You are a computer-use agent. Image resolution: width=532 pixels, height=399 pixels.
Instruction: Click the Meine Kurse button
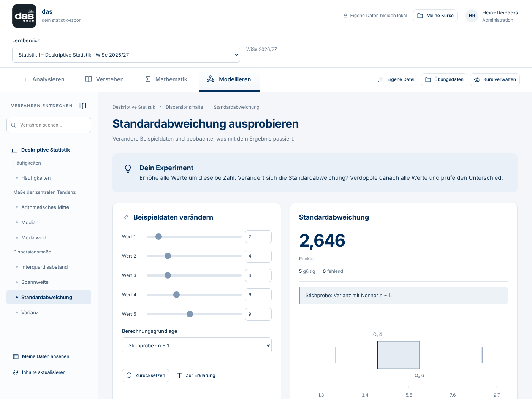(x=435, y=16)
